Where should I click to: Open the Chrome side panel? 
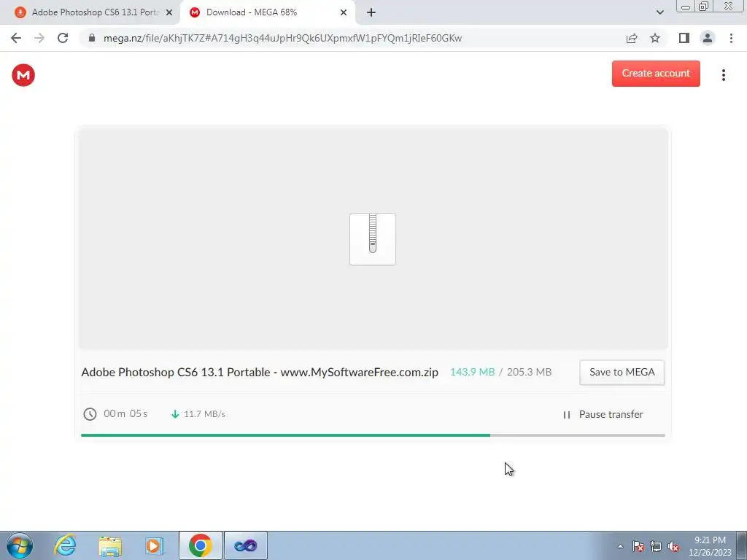point(684,38)
